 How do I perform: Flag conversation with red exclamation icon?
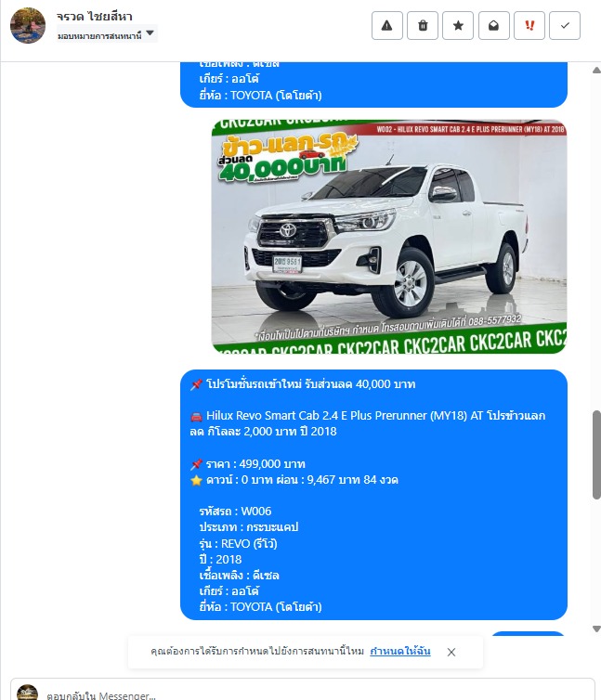[x=529, y=26]
